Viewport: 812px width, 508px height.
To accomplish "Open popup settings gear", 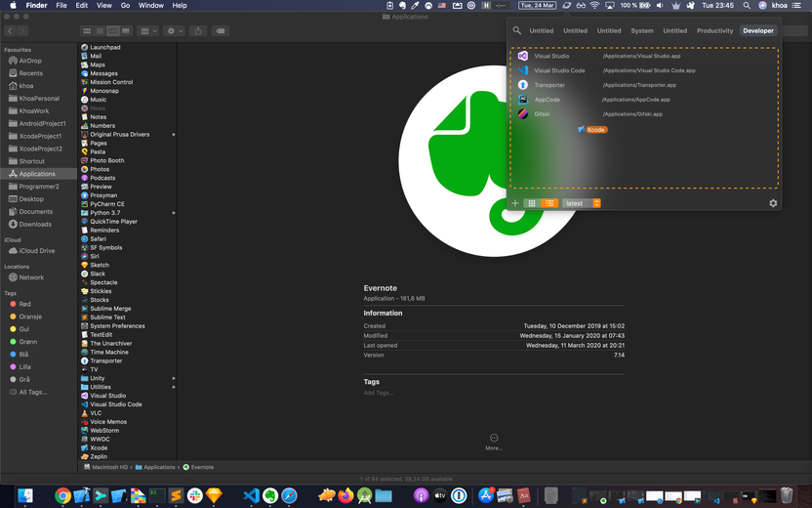I will 773,203.
